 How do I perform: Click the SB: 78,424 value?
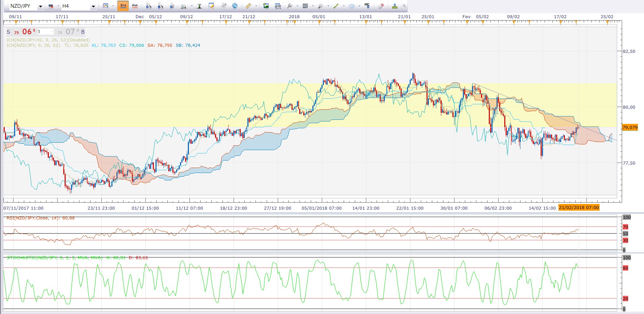pyautogui.click(x=188, y=45)
